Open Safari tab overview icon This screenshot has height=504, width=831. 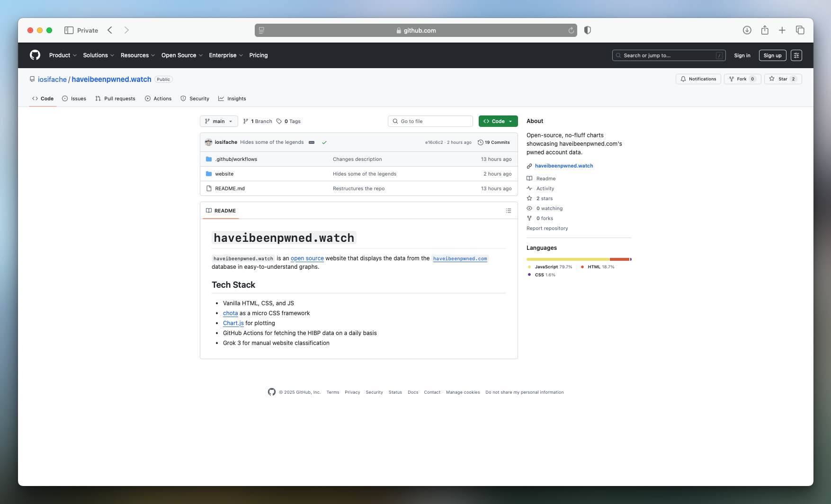[800, 30]
